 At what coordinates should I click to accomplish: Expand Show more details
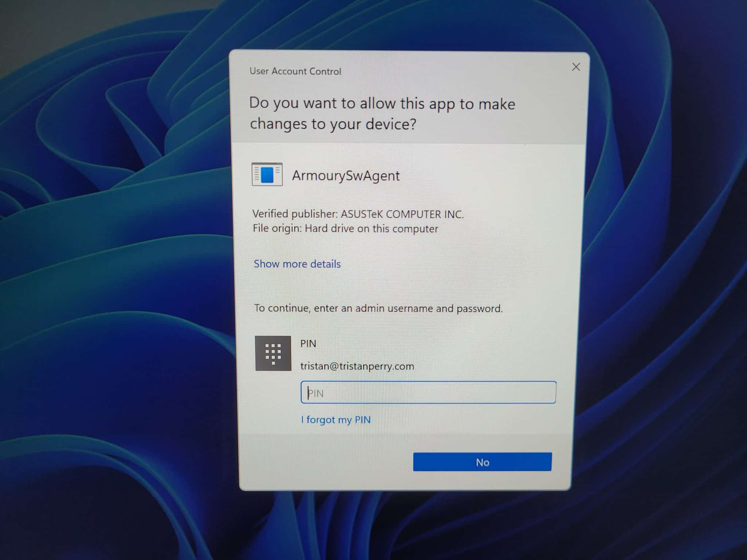point(297,264)
